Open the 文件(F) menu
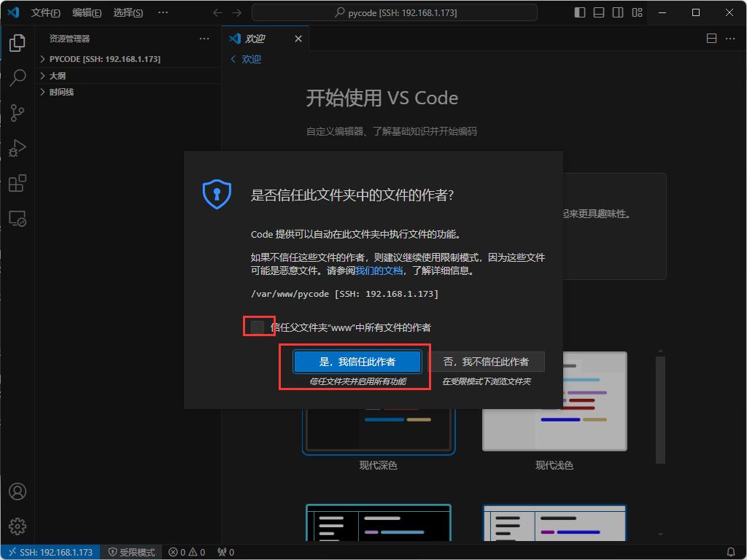This screenshot has width=747, height=560. pyautogui.click(x=45, y=12)
